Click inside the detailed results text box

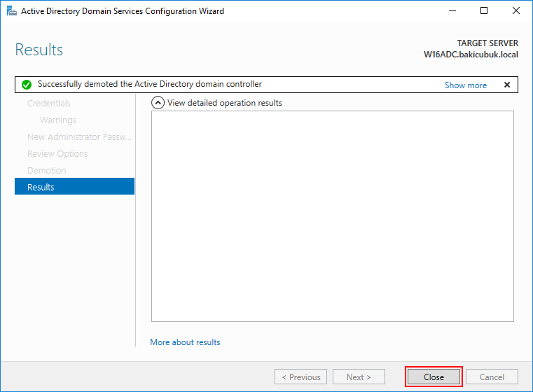[333, 216]
